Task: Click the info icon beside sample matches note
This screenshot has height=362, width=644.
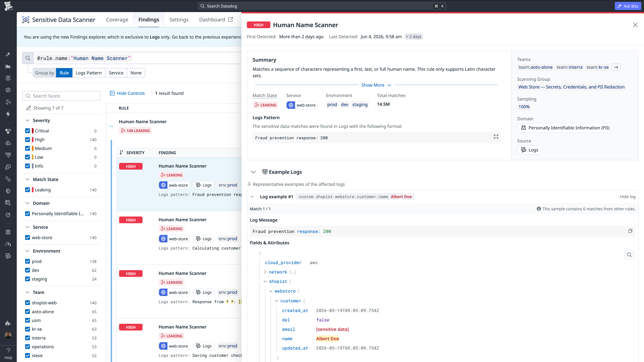Action: tap(539, 209)
